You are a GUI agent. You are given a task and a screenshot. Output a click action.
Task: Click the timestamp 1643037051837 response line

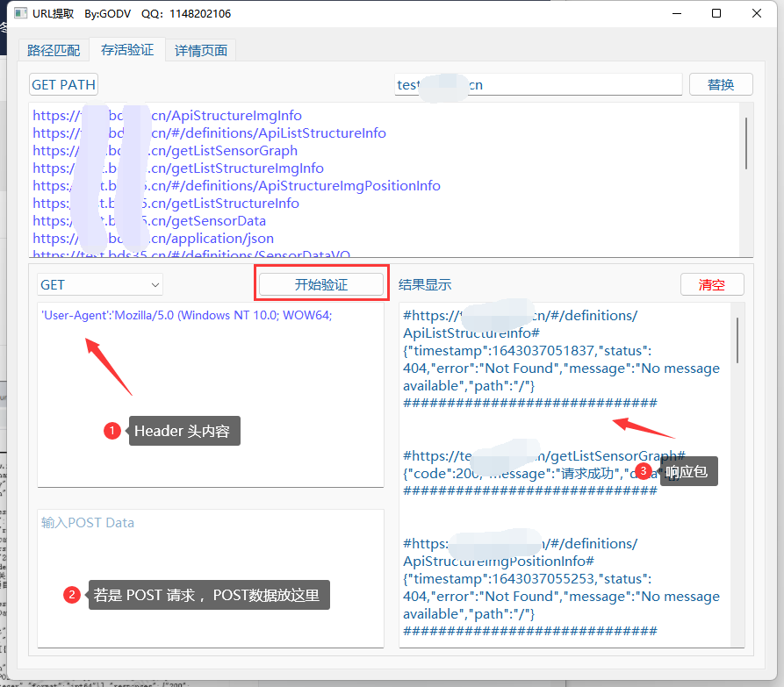point(527,350)
